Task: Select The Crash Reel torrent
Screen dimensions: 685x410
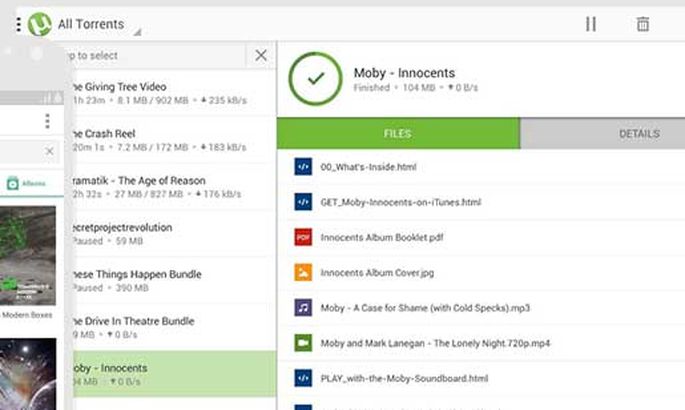Action: click(173, 140)
